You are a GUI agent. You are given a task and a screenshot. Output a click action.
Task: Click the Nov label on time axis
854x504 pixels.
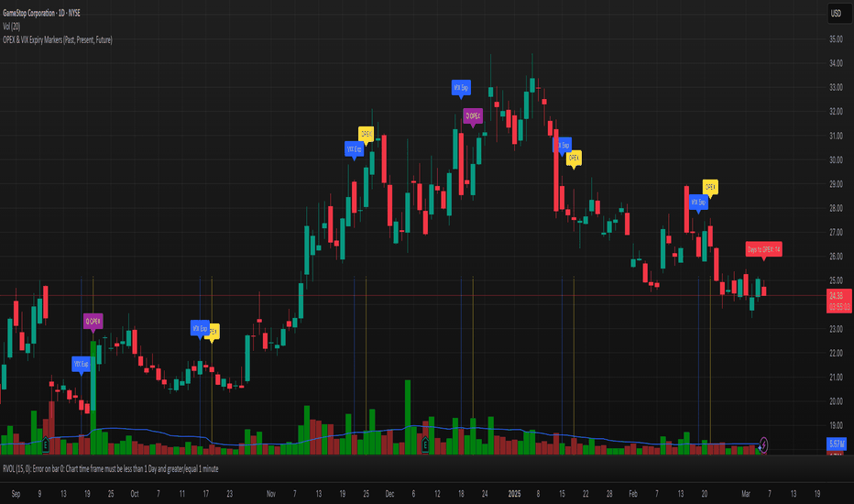271,494
